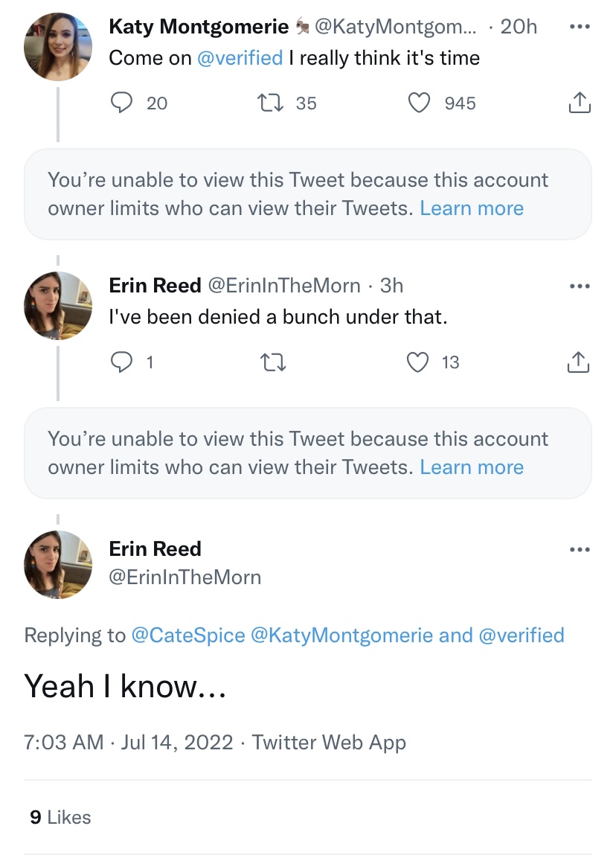Image resolution: width=616 pixels, height=855 pixels.
Task: View the 9 Likes list
Action: coord(60,817)
